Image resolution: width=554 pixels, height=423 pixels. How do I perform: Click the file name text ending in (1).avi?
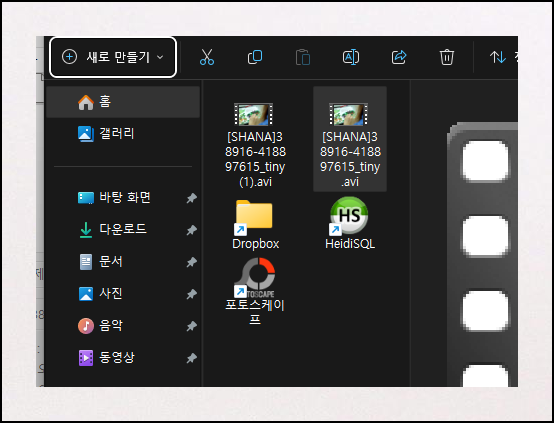pos(255,159)
